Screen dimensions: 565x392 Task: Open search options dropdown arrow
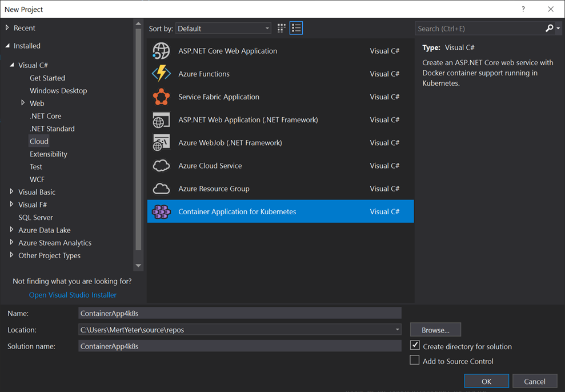[x=558, y=28]
